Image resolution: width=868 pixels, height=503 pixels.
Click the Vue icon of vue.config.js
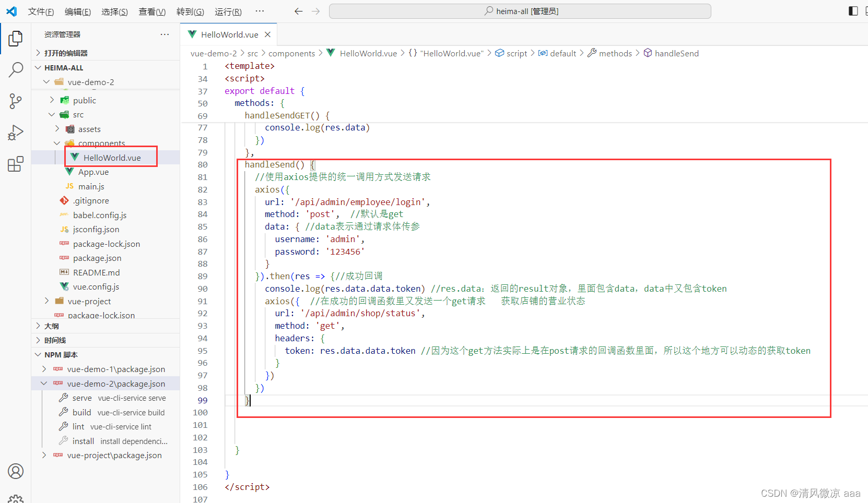pos(64,286)
